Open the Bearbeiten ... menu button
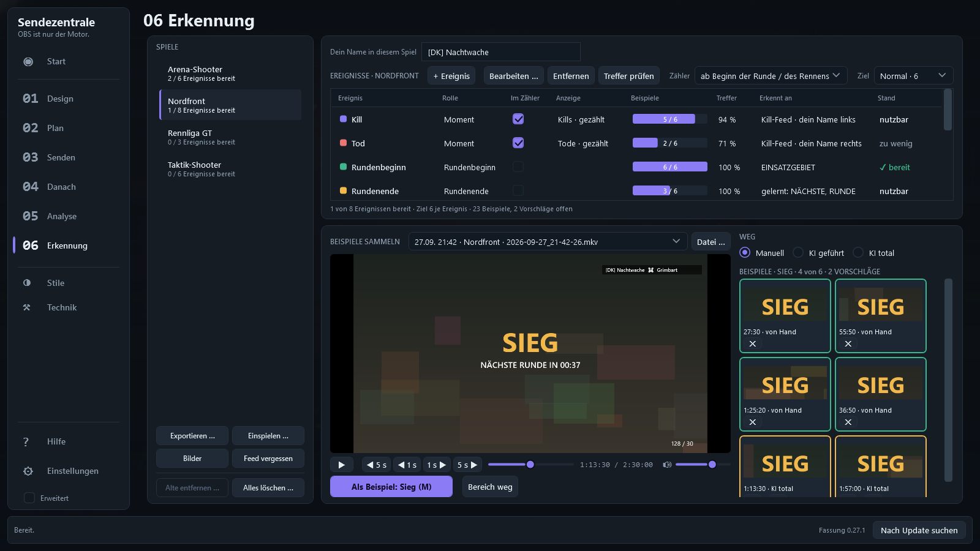The image size is (980, 551). (513, 76)
